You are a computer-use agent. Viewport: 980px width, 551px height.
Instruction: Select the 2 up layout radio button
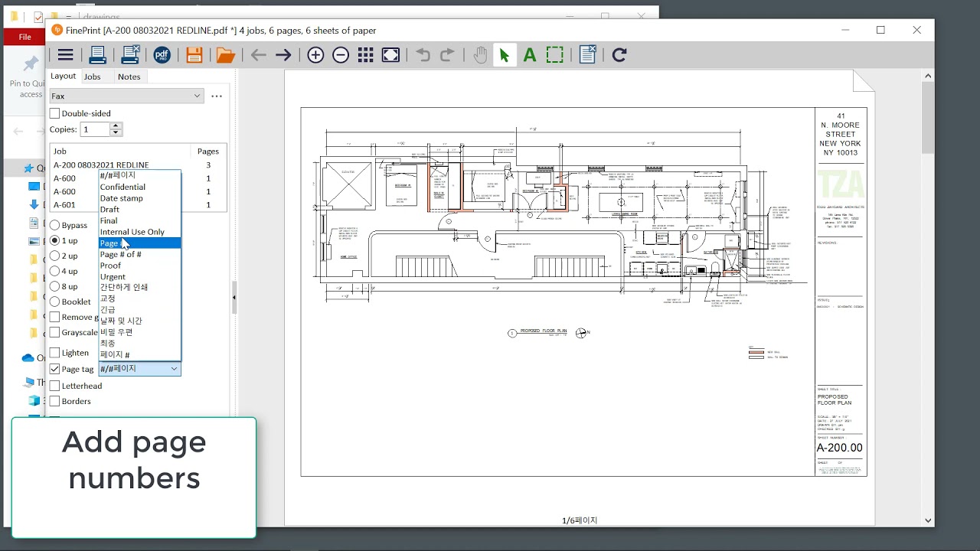pyautogui.click(x=54, y=256)
